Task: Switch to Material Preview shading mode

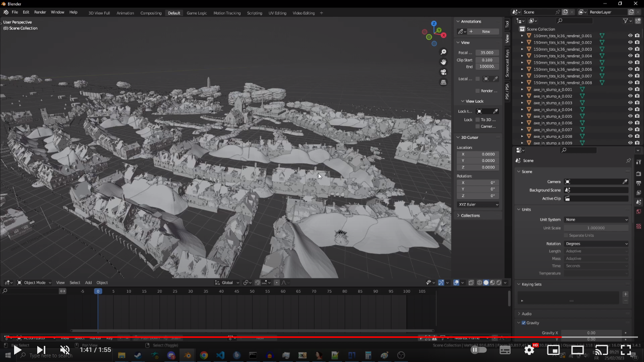Action: pos(492,283)
